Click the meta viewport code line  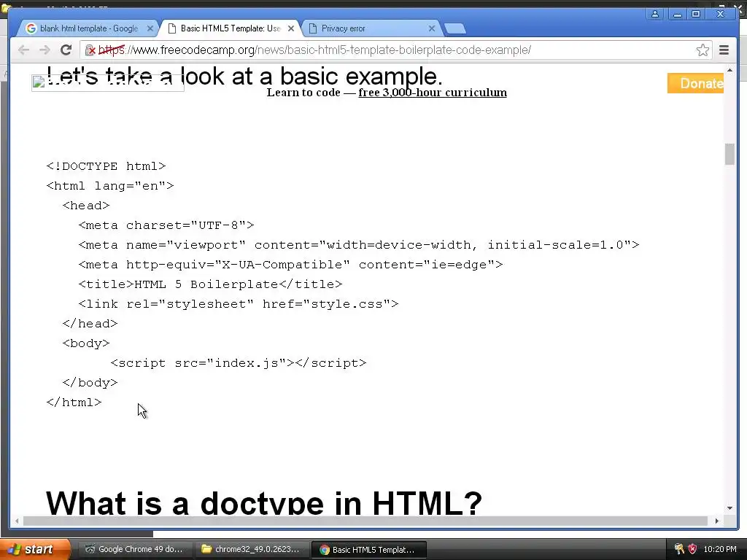[359, 245]
